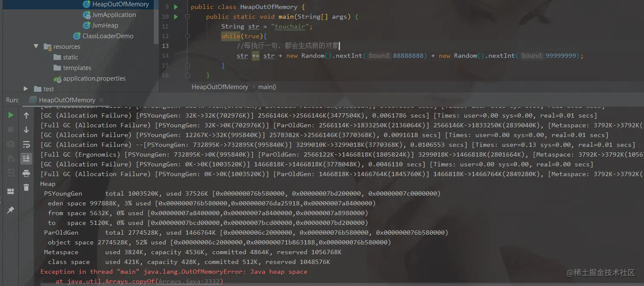This screenshot has height=286, width=644.
Task: Click project tree vertical scrollbar
Action: point(156,21)
